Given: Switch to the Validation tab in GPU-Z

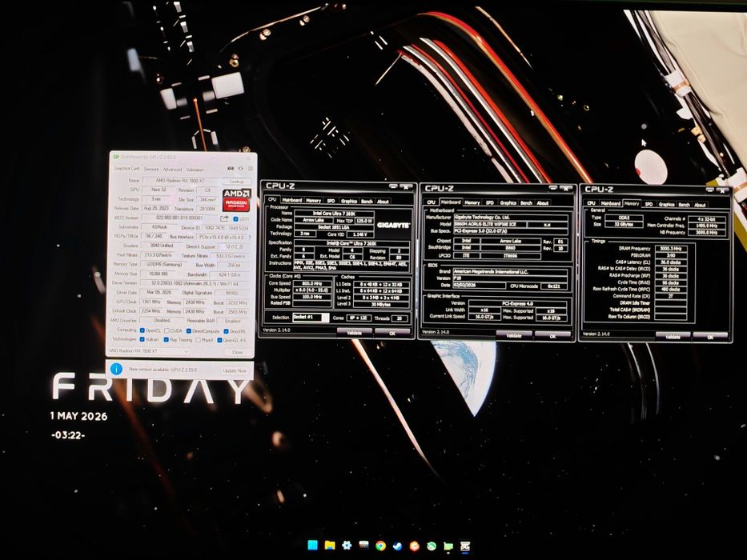Looking at the screenshot, I should [x=195, y=170].
